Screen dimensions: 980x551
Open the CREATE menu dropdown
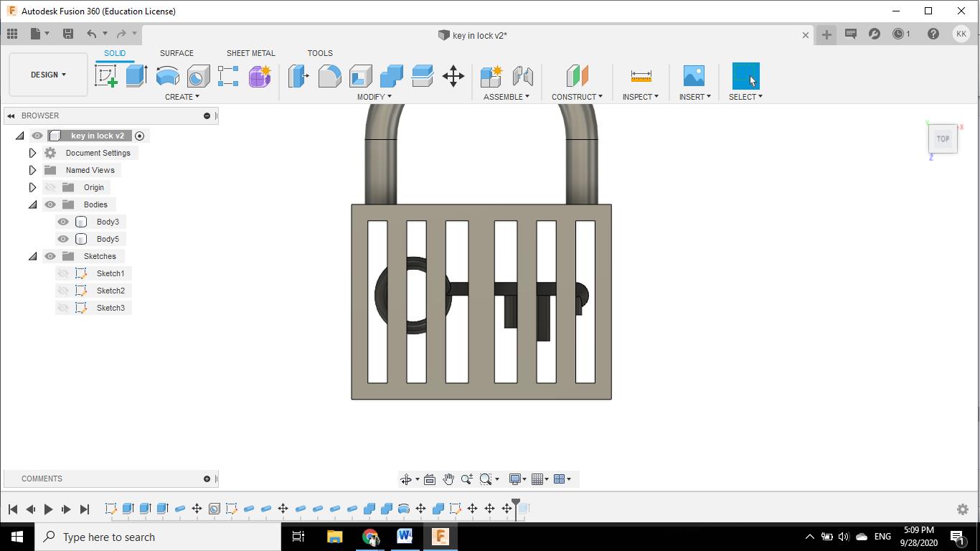[182, 97]
